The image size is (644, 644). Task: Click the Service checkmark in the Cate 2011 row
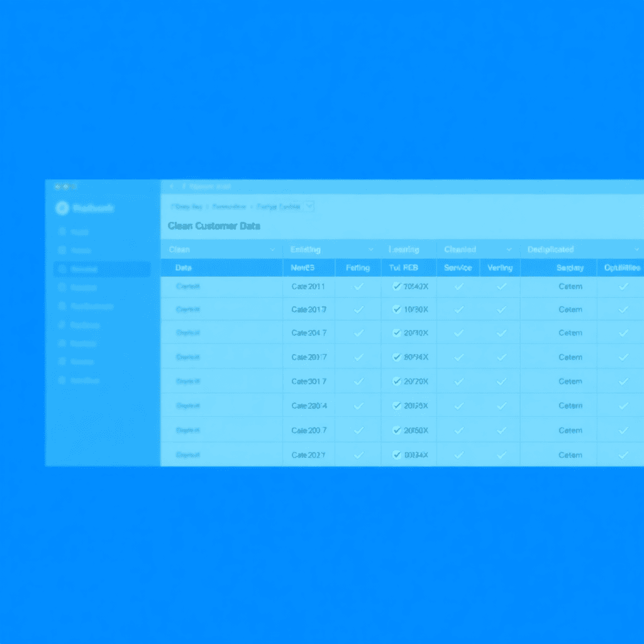click(x=458, y=286)
